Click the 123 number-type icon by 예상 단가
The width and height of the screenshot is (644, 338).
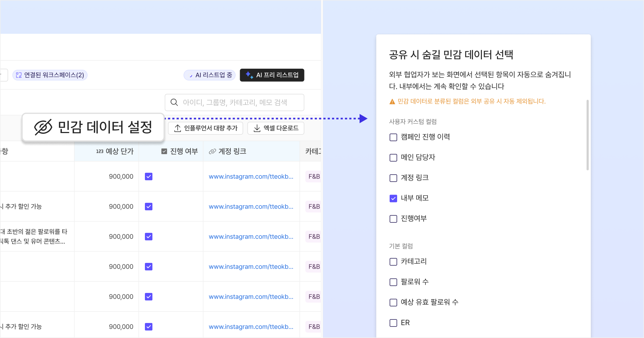tap(99, 151)
